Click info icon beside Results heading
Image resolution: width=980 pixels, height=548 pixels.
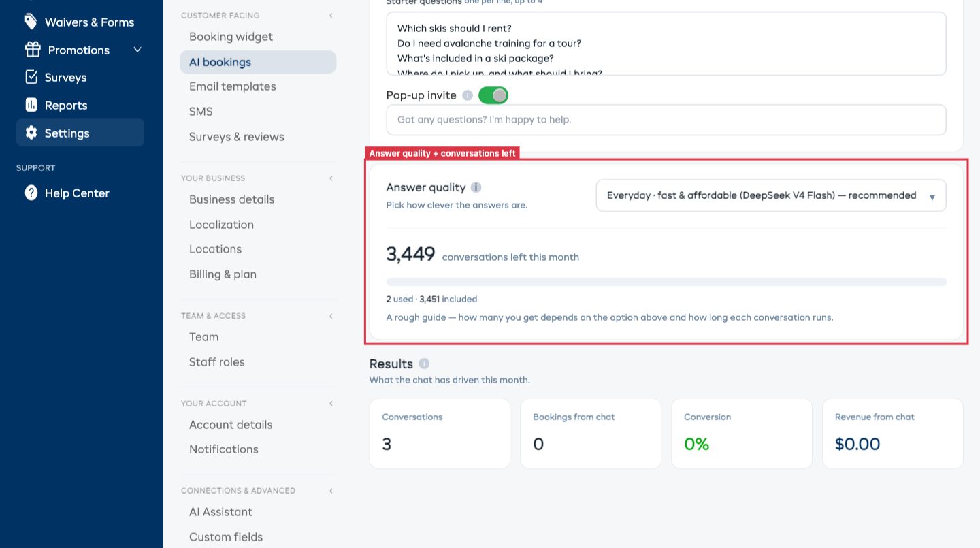point(424,364)
